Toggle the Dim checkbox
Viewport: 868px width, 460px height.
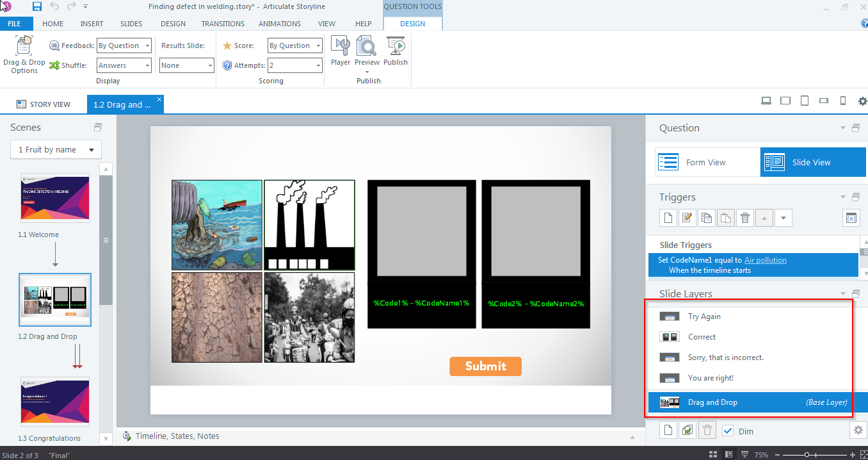coord(728,431)
